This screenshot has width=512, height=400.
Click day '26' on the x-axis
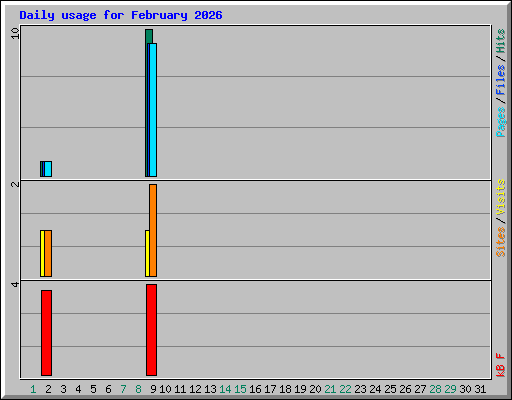405,389
